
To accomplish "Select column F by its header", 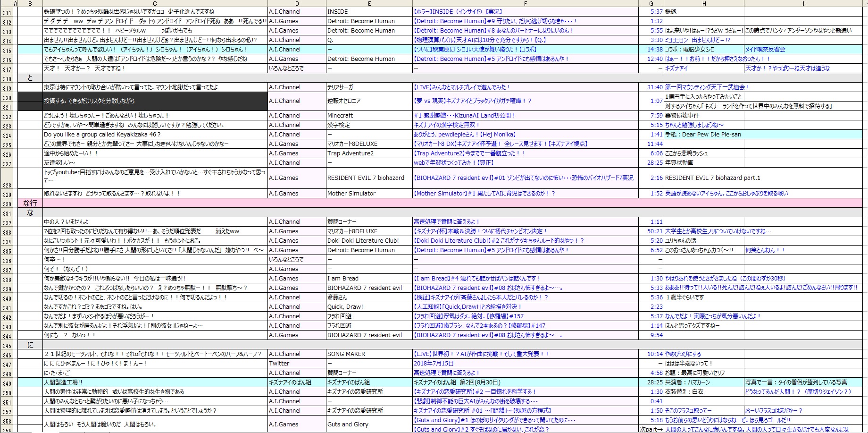I will pyautogui.click(x=525, y=3).
